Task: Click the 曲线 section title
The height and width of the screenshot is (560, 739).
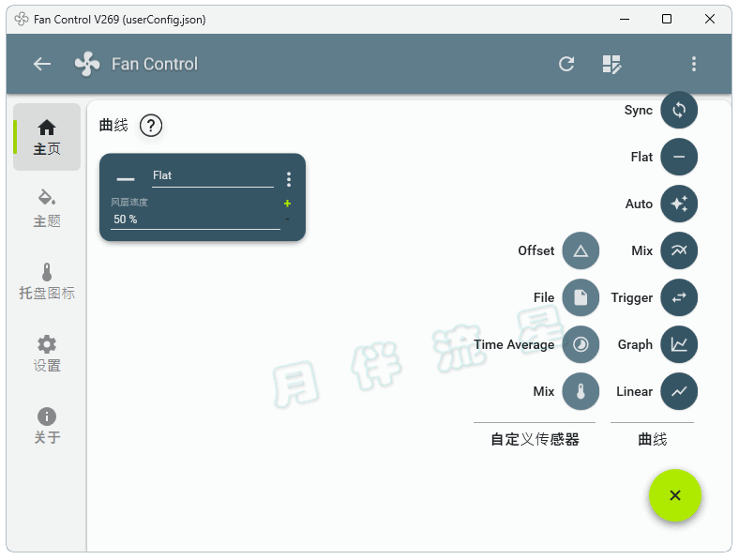Action: coord(113,126)
